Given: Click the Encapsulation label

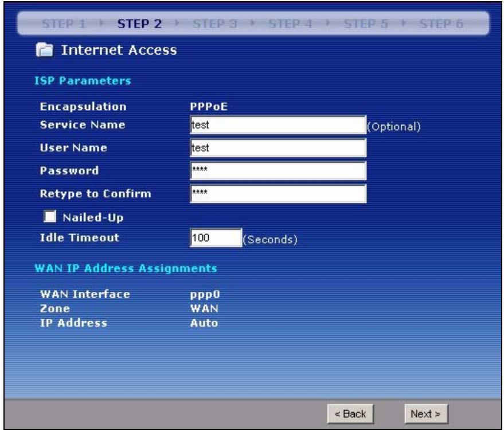Looking at the screenshot, I should point(83,107).
